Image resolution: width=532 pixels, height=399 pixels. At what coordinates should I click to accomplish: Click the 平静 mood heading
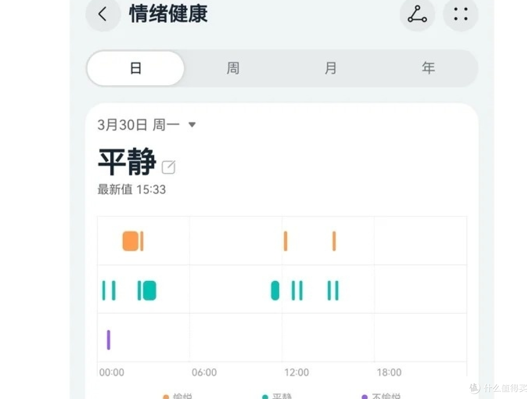[127, 162]
